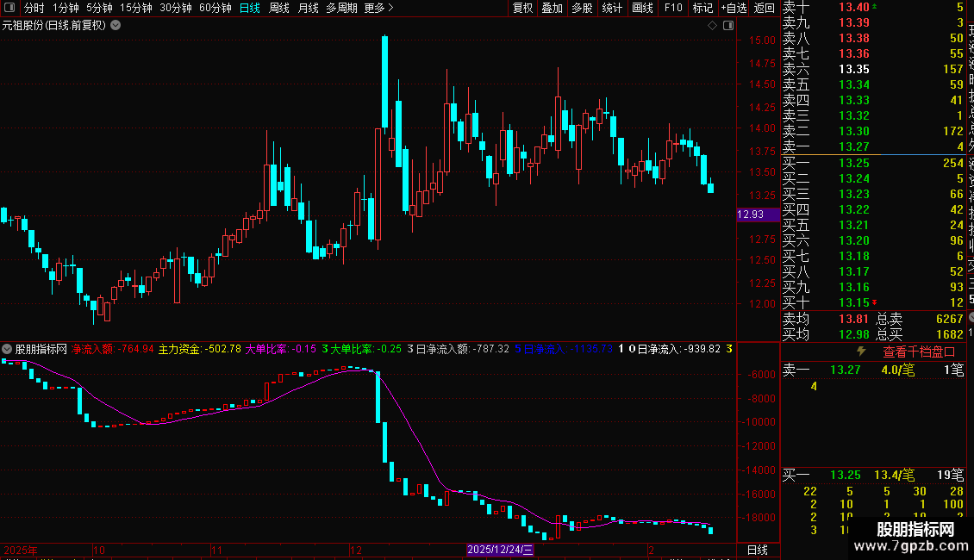Click 买十 price 13.15
The height and width of the screenshot is (560, 974).
pyautogui.click(x=853, y=302)
